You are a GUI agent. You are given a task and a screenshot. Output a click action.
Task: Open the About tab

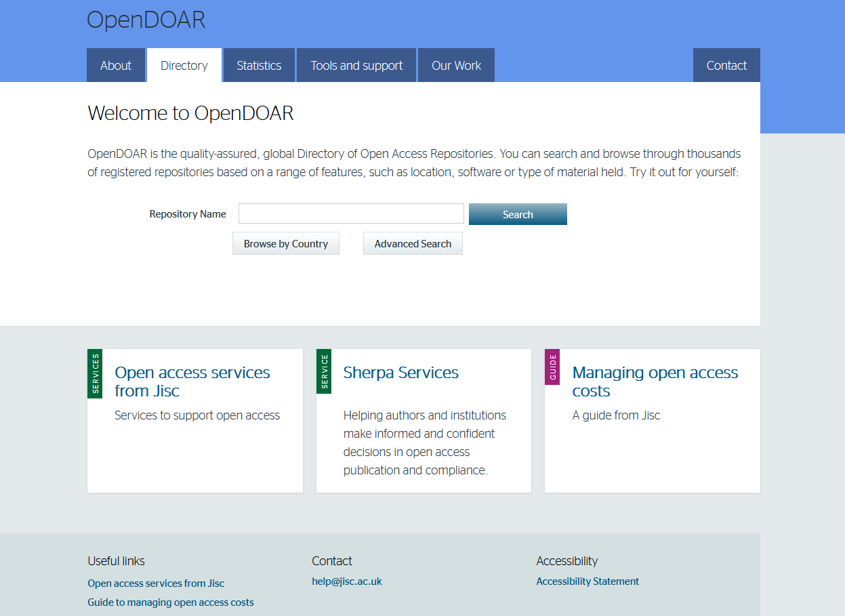tap(116, 66)
